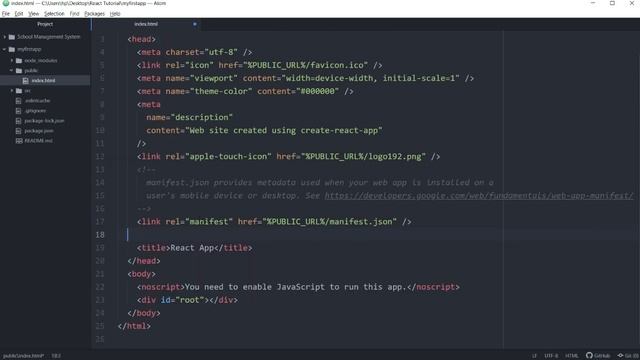Select node_modules folder name in tree
The height and width of the screenshot is (360, 640).
(x=41, y=61)
